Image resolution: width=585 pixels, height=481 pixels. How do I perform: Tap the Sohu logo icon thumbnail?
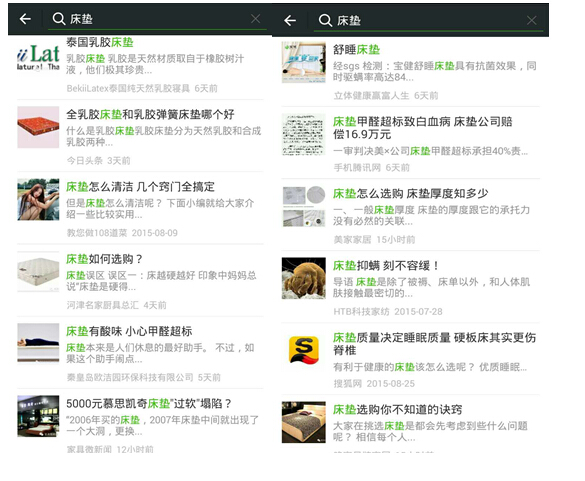[304, 350]
